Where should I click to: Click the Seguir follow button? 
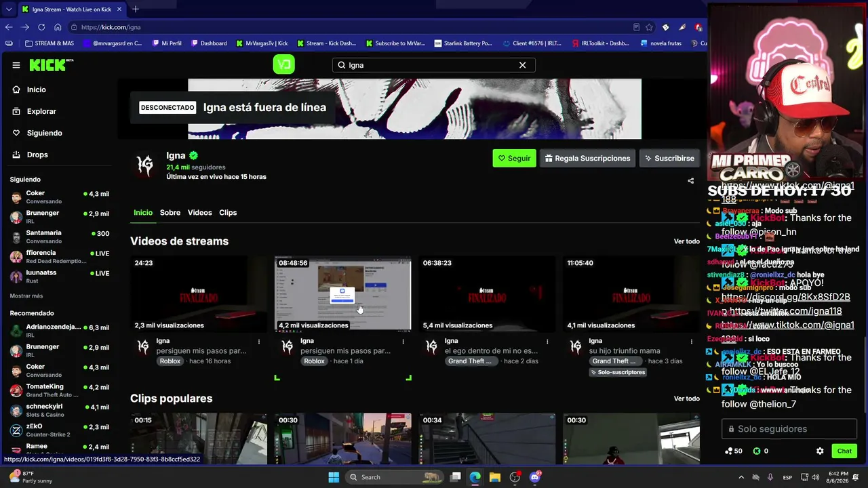(x=514, y=158)
